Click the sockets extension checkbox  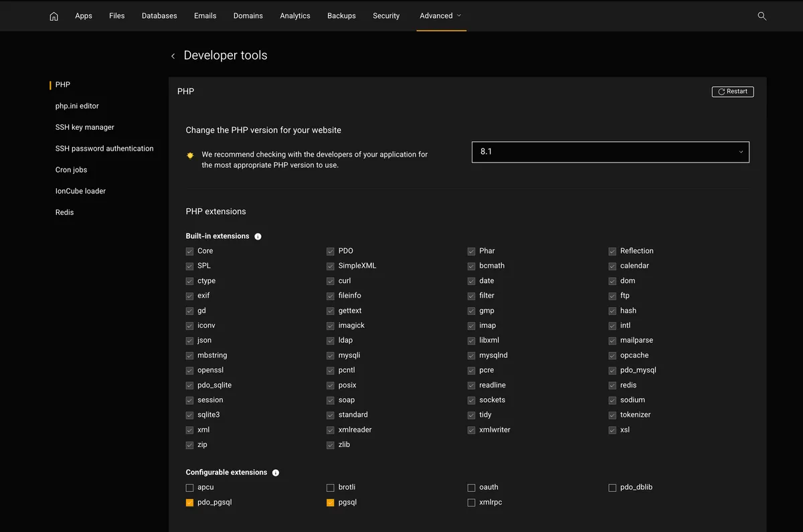tap(472, 400)
